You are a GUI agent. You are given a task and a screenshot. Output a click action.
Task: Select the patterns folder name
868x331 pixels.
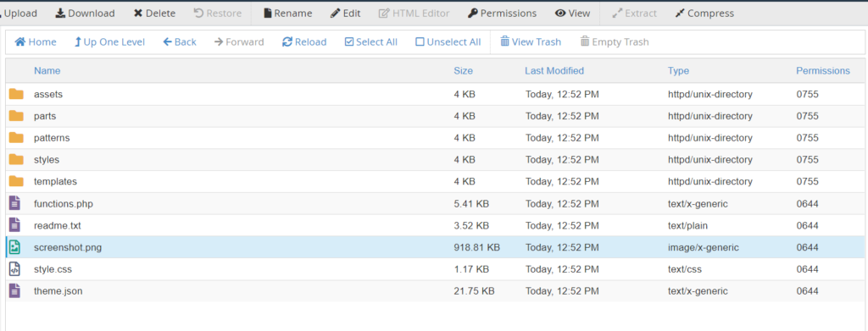pos(52,138)
